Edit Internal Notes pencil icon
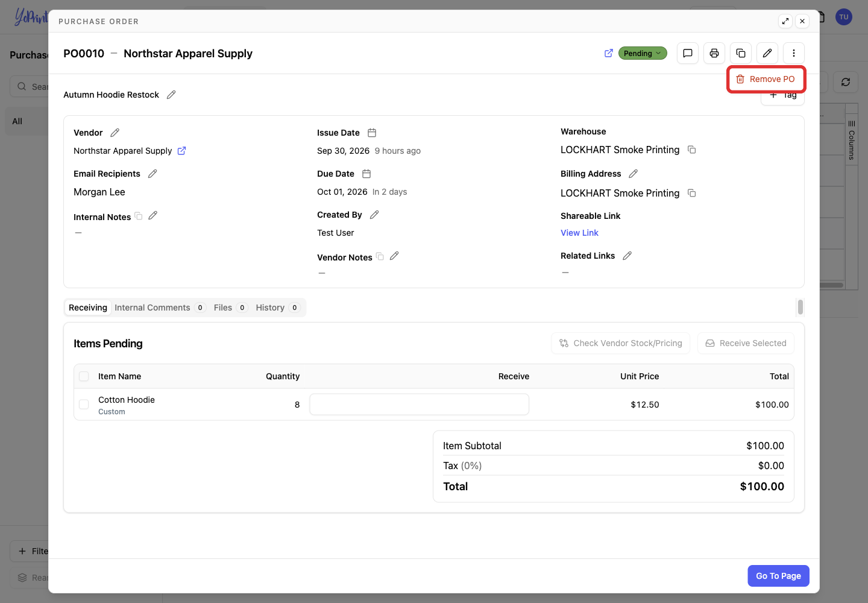868x603 pixels. pos(153,215)
